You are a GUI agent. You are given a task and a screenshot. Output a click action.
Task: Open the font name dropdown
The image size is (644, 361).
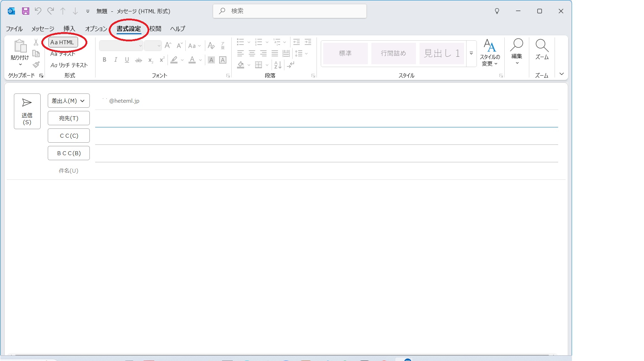(x=140, y=46)
